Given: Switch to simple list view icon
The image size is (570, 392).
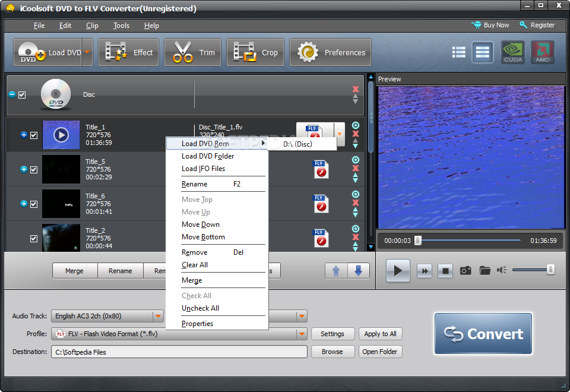Looking at the screenshot, I should coord(482,52).
